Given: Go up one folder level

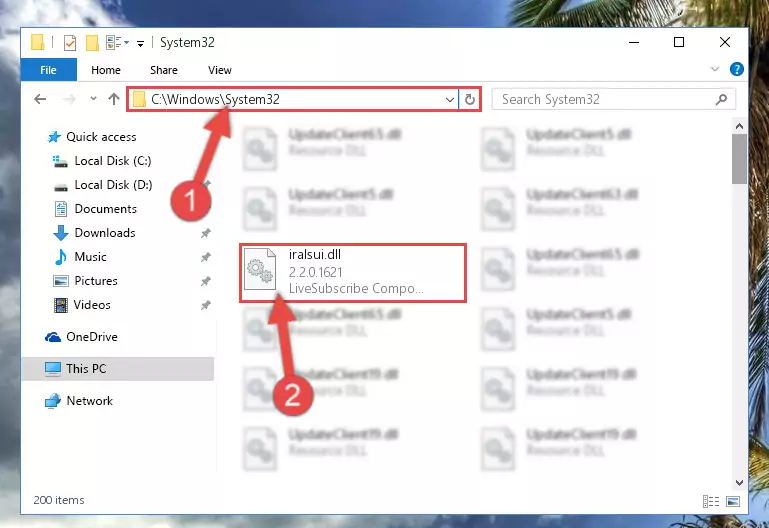Looking at the screenshot, I should pyautogui.click(x=114, y=99).
